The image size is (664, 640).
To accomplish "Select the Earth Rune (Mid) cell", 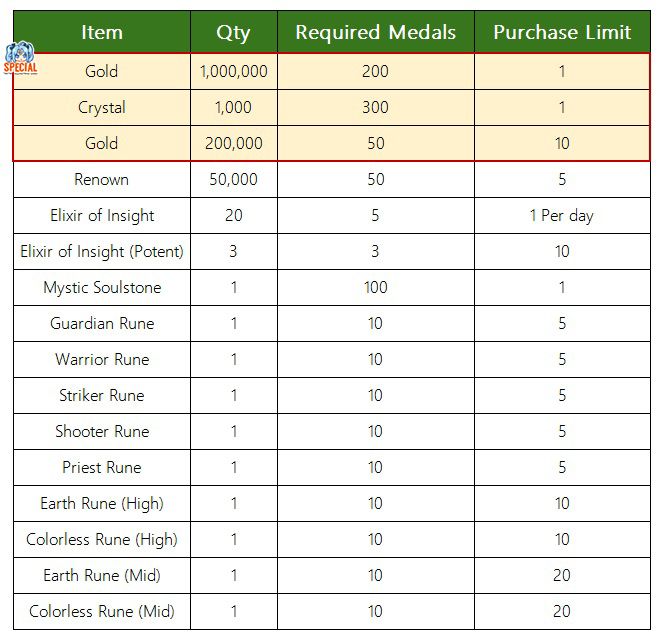I will [102, 575].
